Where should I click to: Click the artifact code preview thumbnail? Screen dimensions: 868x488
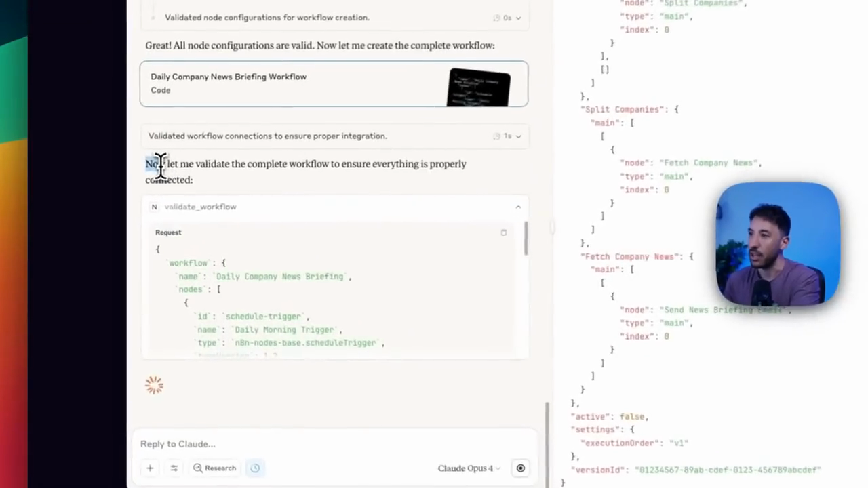[x=479, y=87]
